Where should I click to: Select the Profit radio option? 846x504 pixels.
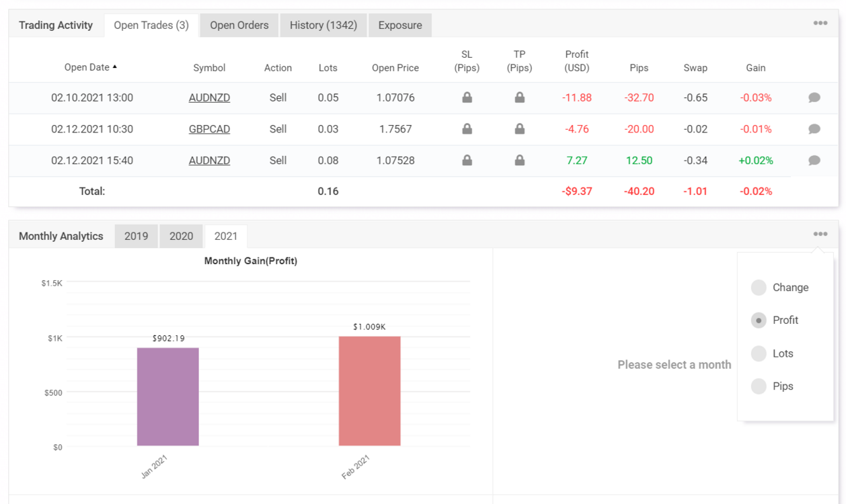tap(759, 321)
